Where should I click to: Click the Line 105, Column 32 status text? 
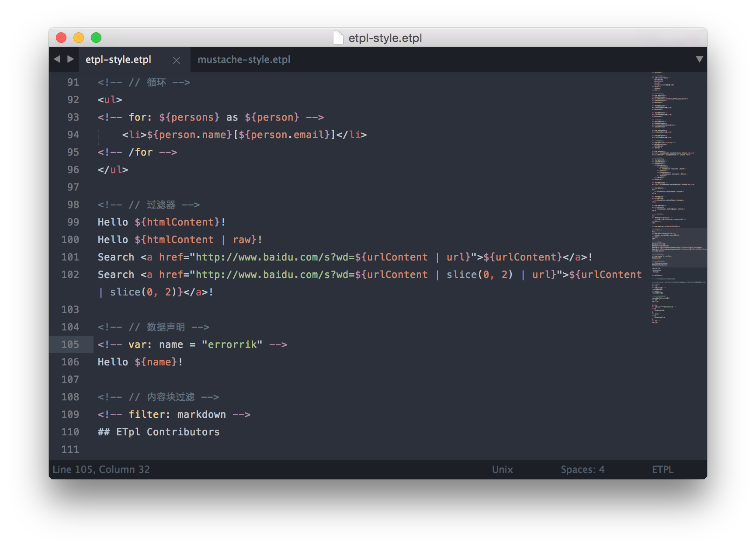point(101,469)
